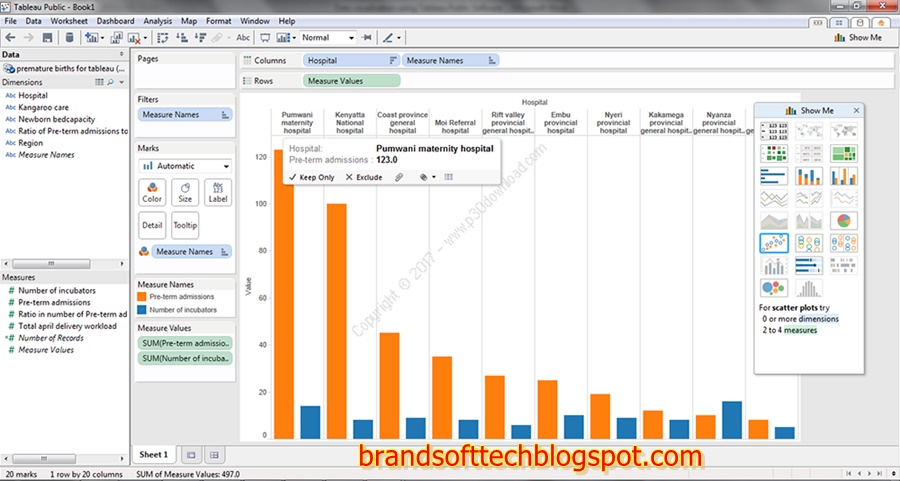Viewport: 900px width, 481px height.
Task: Toggle the Abc mark labels icon
Action: [243, 37]
